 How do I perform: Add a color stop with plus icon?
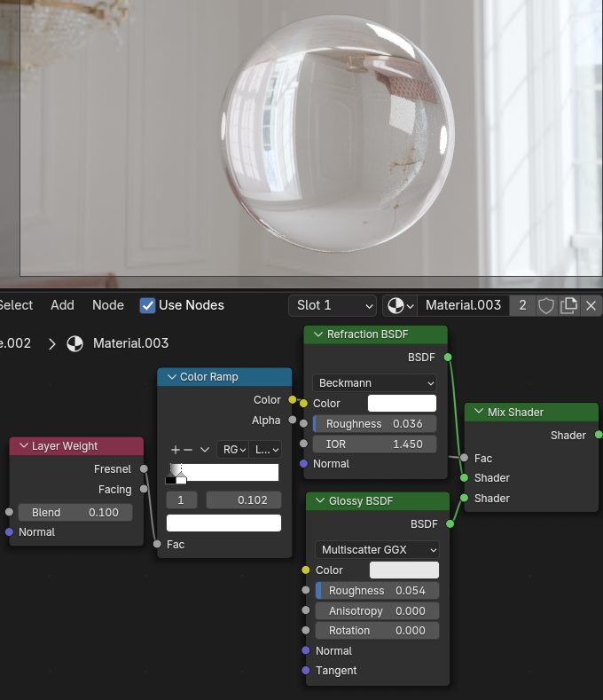click(176, 450)
